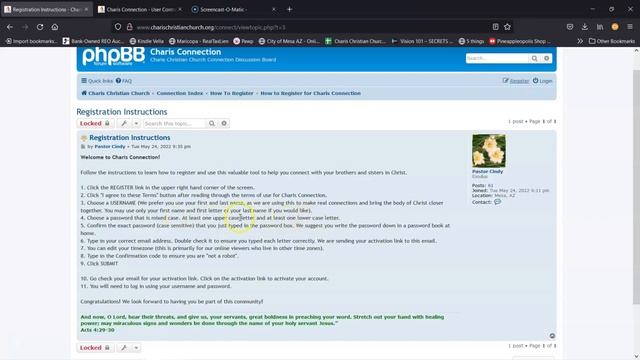Jump to top with the post's arrow icon
Image resolution: width=640 pixels, height=360 pixels.
552,336
